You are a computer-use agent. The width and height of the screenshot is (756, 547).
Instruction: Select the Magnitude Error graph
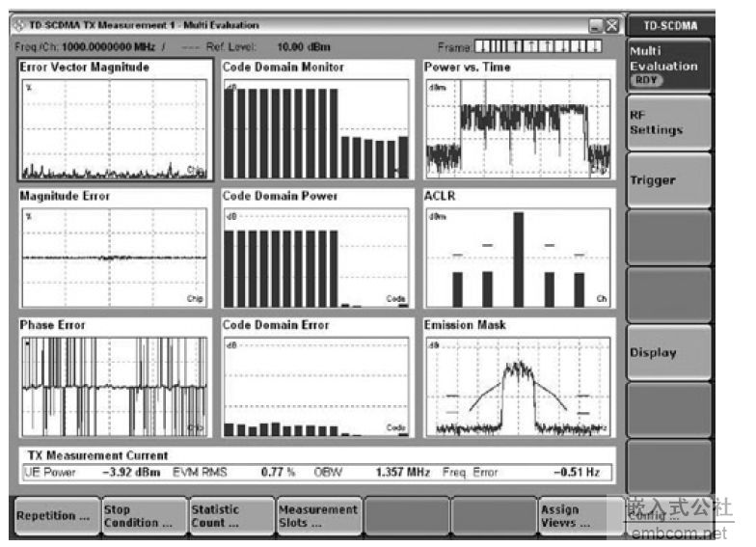(x=116, y=249)
